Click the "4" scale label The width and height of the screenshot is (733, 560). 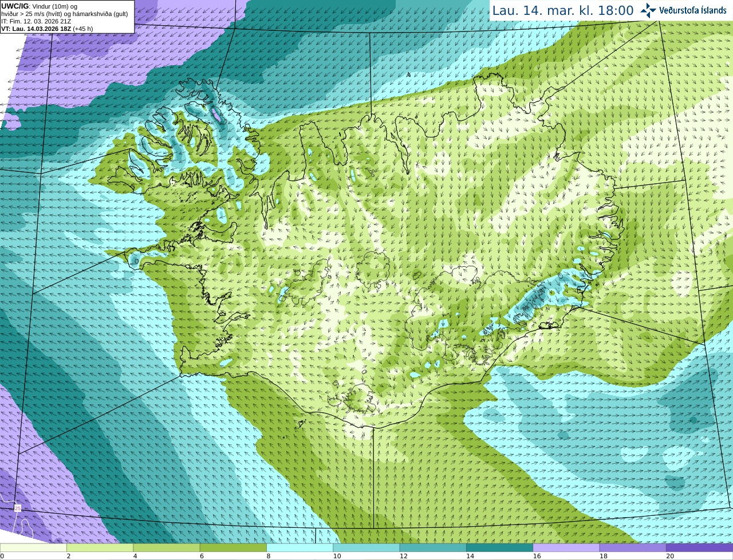tap(135, 556)
